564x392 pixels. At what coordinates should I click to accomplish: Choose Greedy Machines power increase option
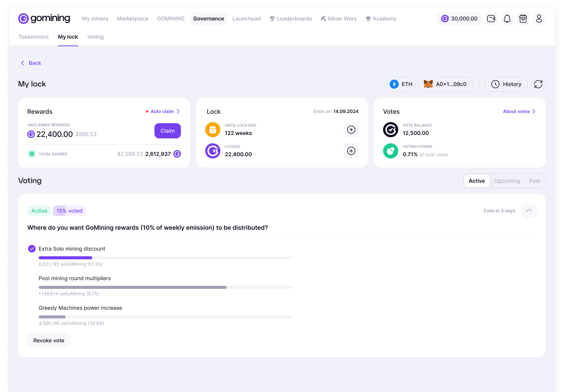click(80, 308)
